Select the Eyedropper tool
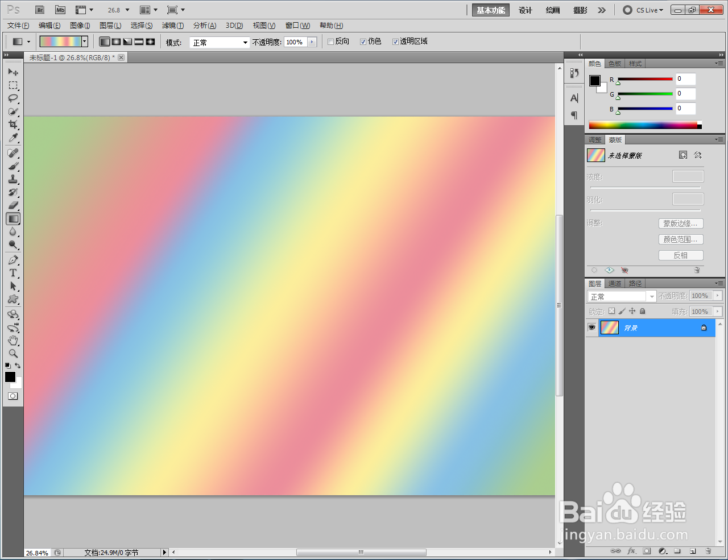This screenshot has width=728, height=560. pos(13,138)
